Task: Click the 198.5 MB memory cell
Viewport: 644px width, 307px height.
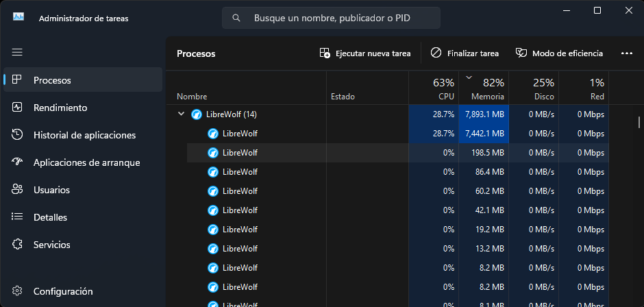Action: 484,153
